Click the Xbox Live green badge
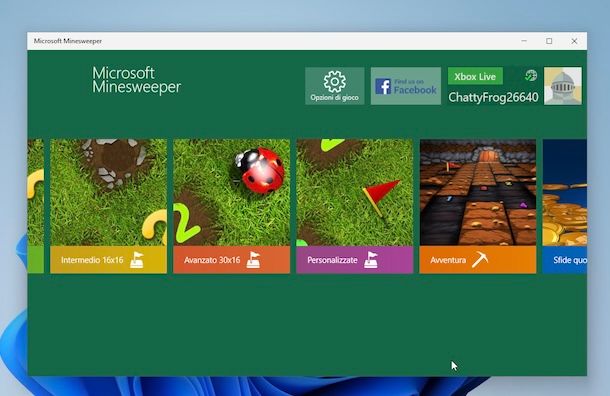Image resolution: width=610 pixels, height=396 pixels. pos(475,76)
